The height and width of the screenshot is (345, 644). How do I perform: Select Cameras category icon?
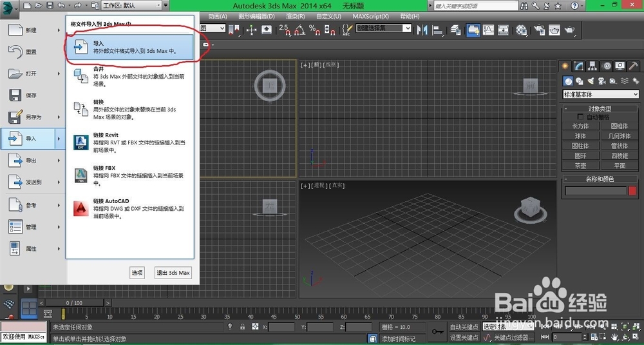click(x=601, y=81)
